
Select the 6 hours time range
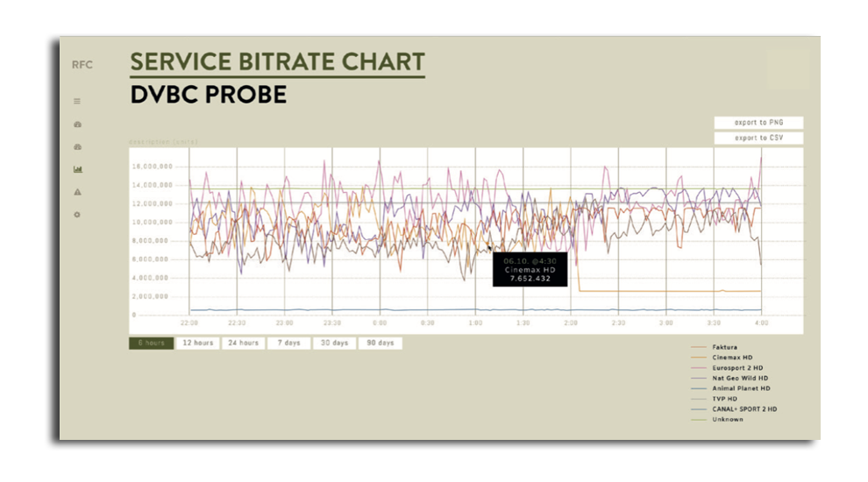click(x=151, y=343)
